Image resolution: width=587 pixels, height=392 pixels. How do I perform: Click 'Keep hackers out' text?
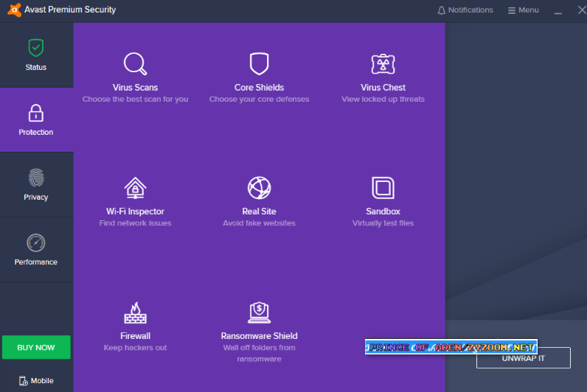tap(135, 348)
